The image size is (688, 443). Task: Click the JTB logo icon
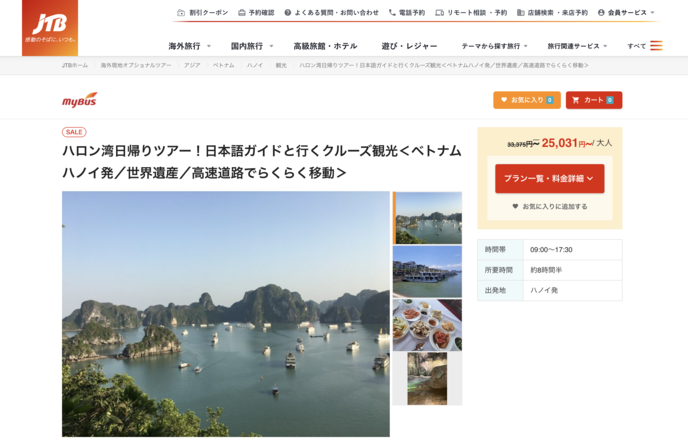point(50,28)
